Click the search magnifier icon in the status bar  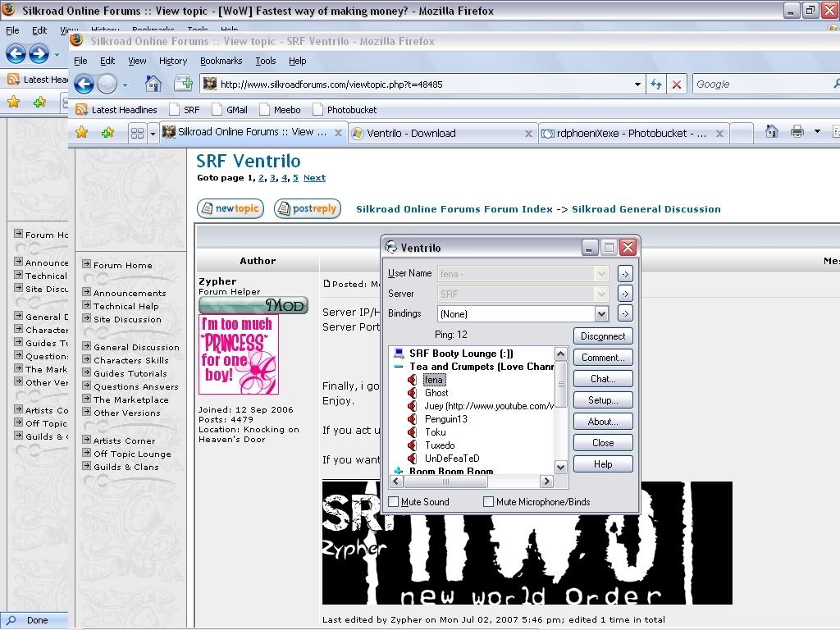[11, 620]
